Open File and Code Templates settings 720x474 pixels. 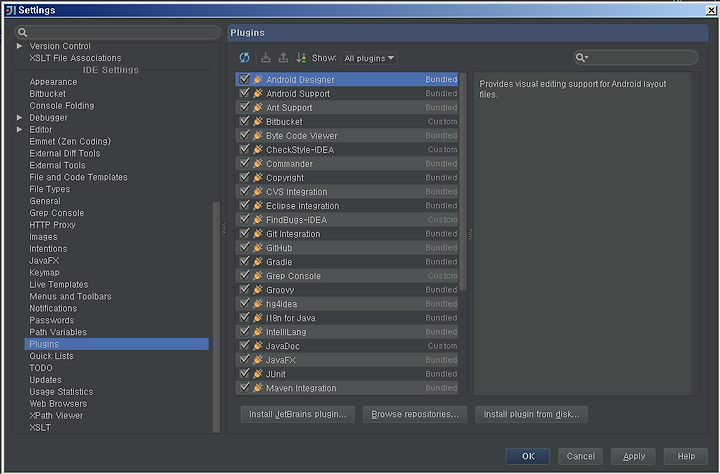(79, 177)
